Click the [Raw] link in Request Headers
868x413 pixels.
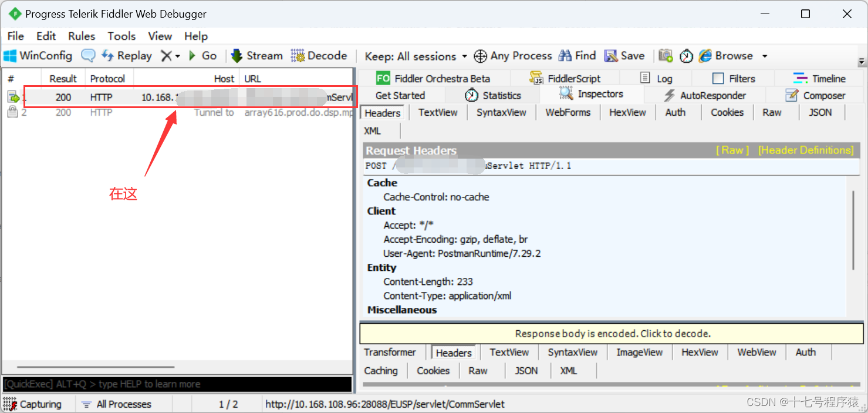point(732,150)
